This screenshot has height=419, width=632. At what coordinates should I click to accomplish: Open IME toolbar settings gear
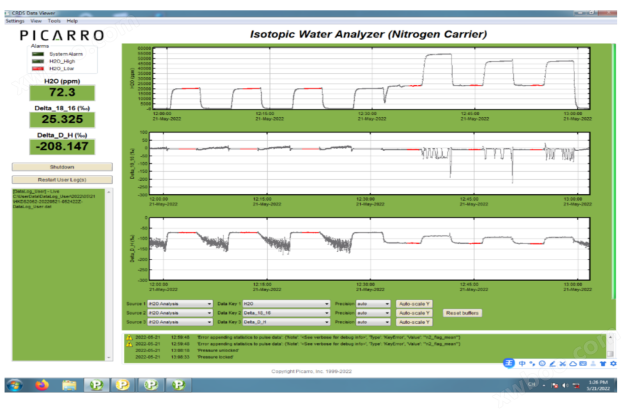point(613,363)
